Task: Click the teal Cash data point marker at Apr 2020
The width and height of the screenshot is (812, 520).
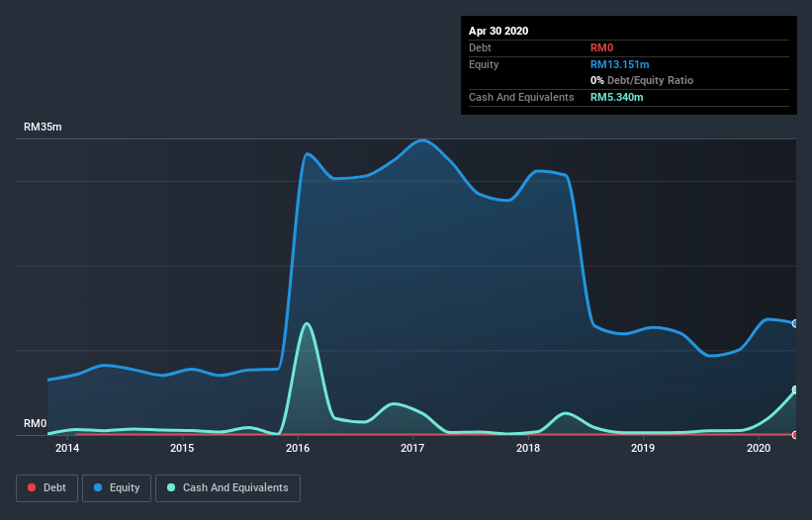Action: coord(795,390)
